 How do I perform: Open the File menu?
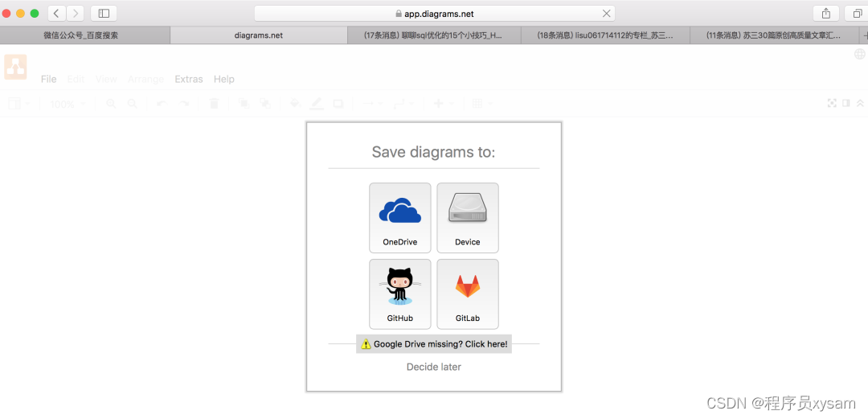coord(49,80)
